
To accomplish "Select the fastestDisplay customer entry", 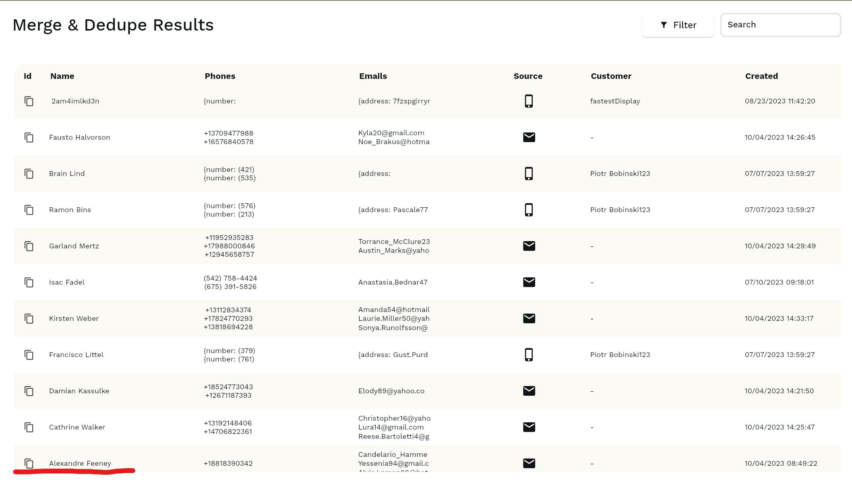I will coord(615,101).
